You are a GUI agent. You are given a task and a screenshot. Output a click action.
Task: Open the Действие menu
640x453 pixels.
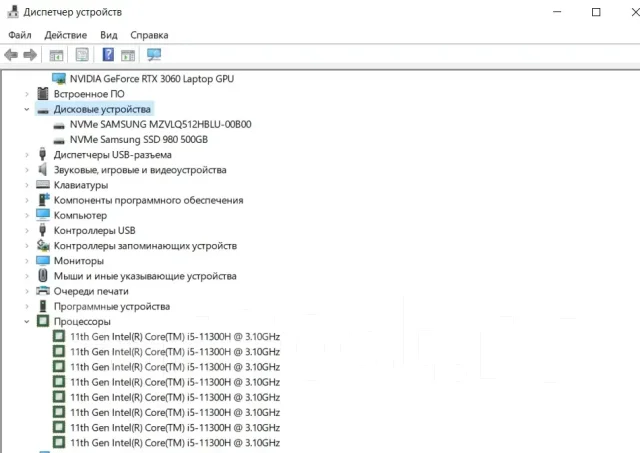[66, 35]
